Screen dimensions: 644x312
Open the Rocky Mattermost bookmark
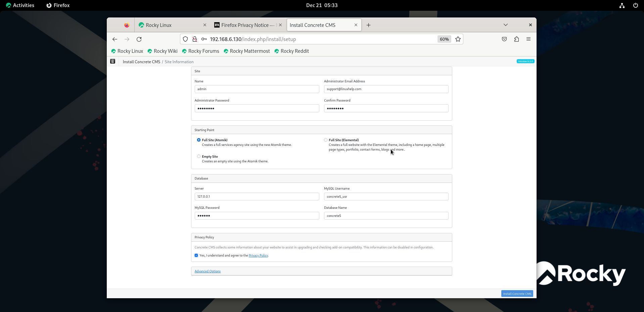(247, 51)
